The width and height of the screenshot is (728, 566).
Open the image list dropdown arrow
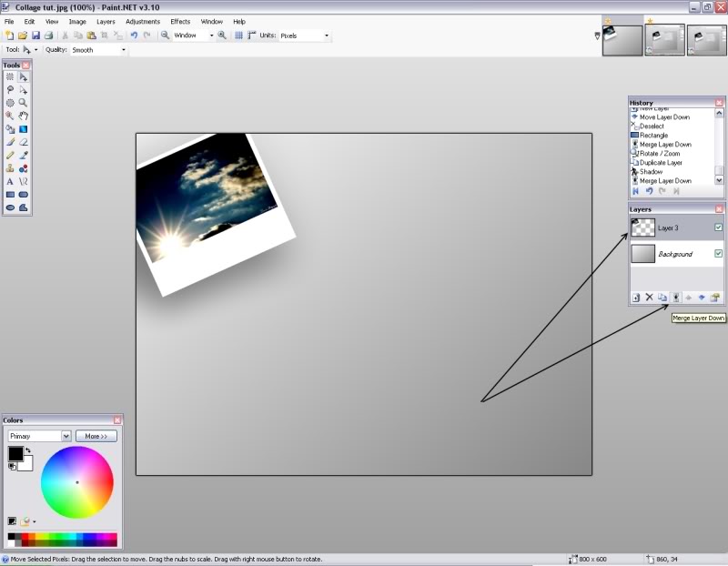597,35
